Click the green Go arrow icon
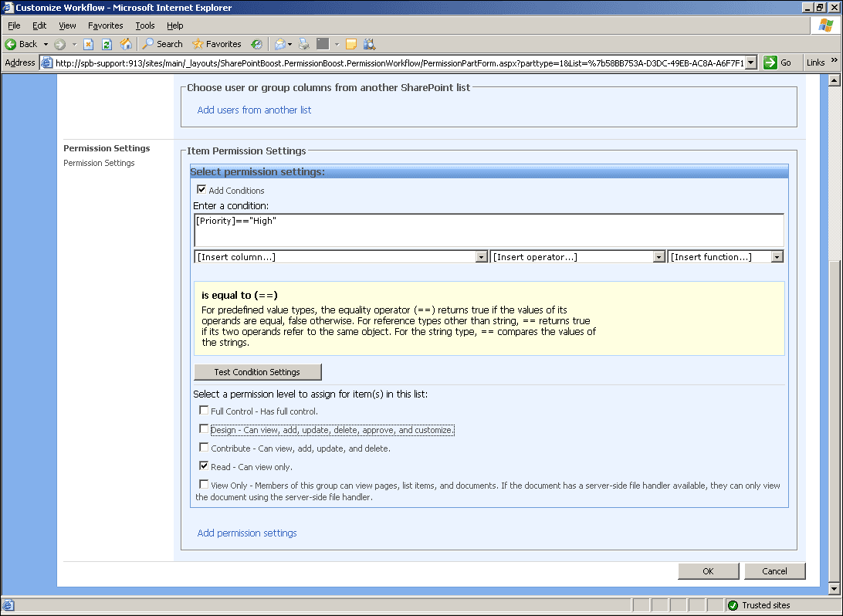 pos(770,63)
